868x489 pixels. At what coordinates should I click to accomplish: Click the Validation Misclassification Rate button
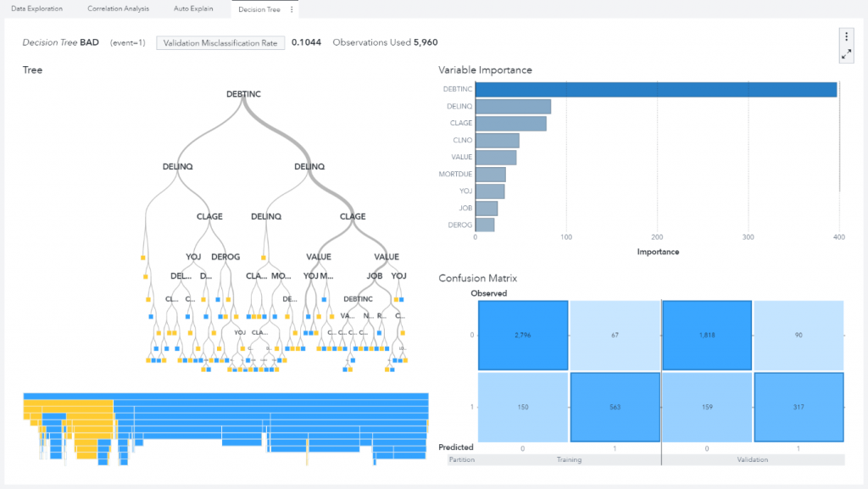coord(220,42)
